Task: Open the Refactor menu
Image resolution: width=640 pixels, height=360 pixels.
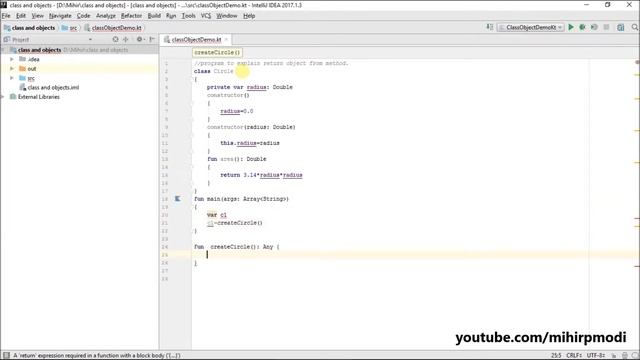Action: coord(131,16)
